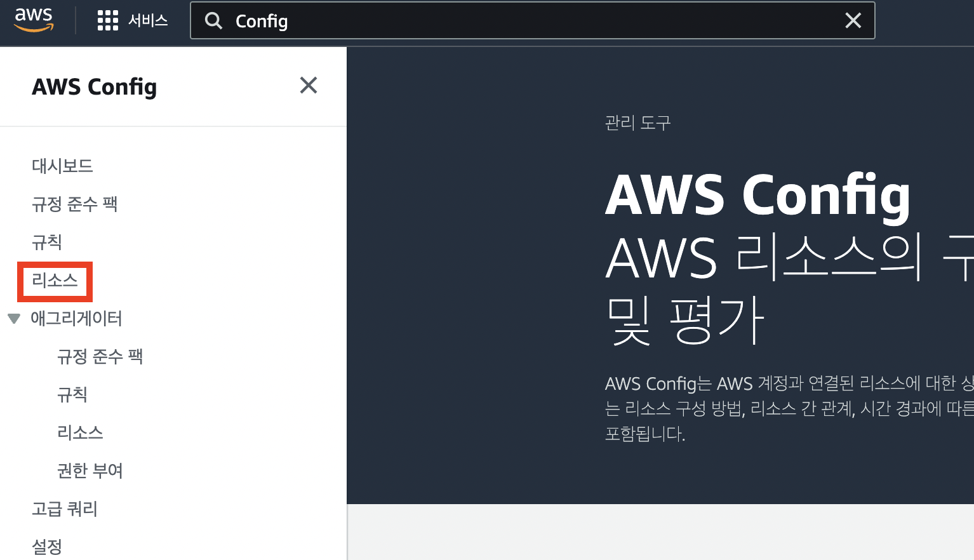Open the 서비스 grid menu icon

108,20
